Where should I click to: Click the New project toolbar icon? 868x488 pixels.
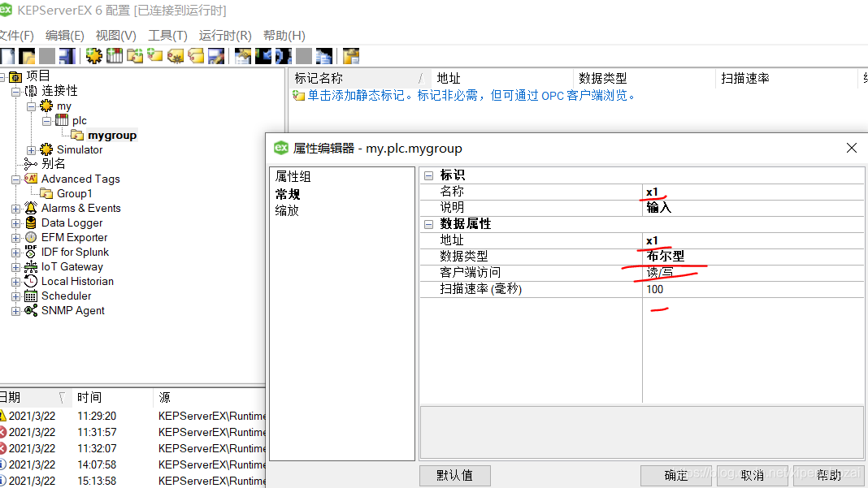(8, 56)
